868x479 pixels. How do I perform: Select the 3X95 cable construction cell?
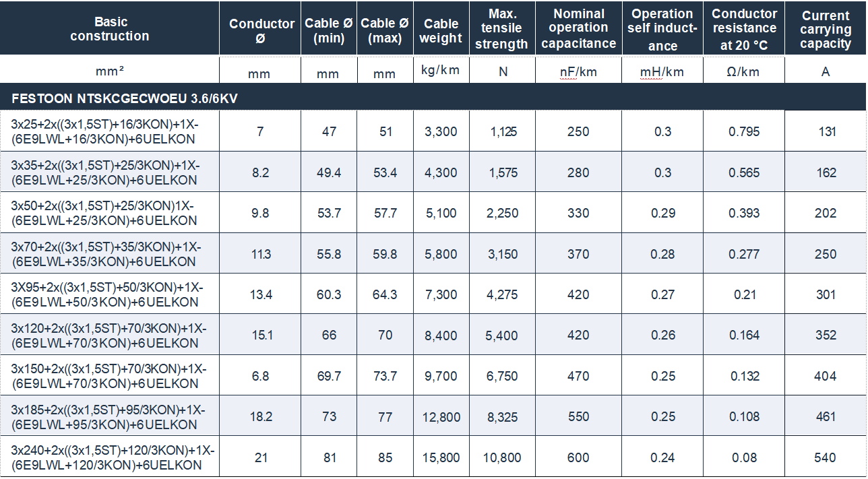[x=110, y=294]
